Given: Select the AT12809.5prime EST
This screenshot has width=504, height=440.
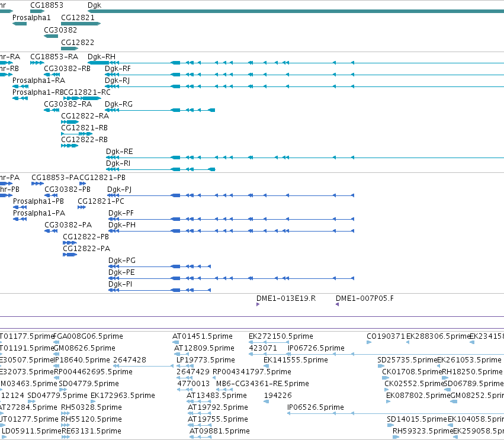Looking at the screenshot, I should pos(204,348).
